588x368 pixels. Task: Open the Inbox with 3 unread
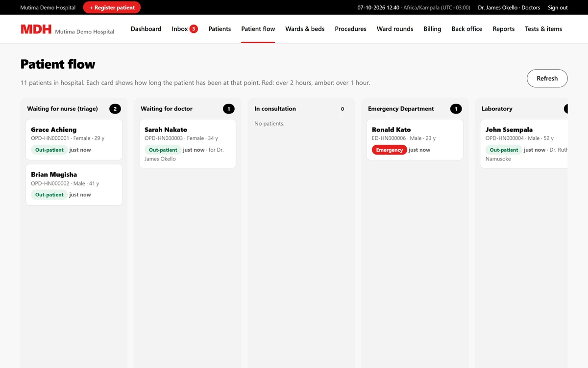185,29
